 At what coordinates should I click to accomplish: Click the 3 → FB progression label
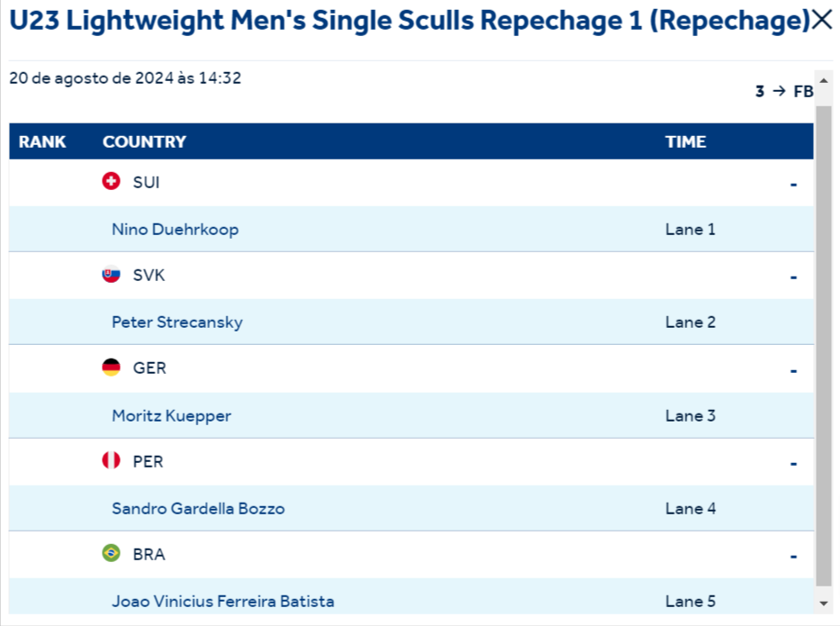[783, 92]
